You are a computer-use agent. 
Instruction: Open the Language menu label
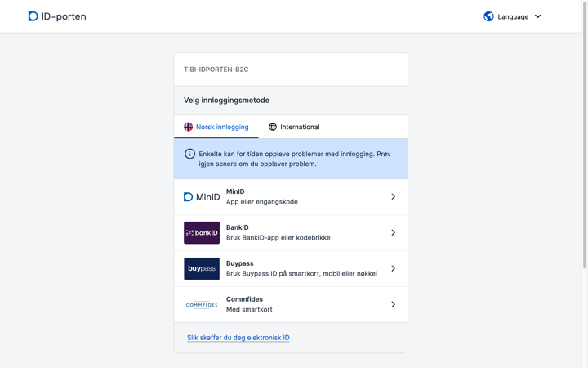(513, 16)
